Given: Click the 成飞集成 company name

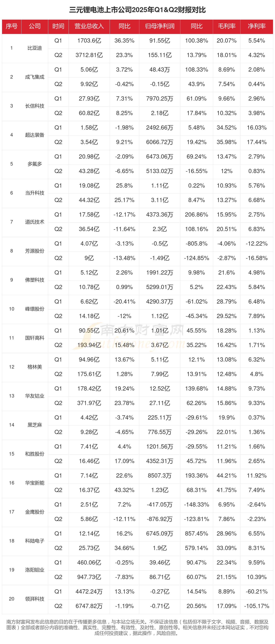Looking at the screenshot, I should click(x=34, y=77).
